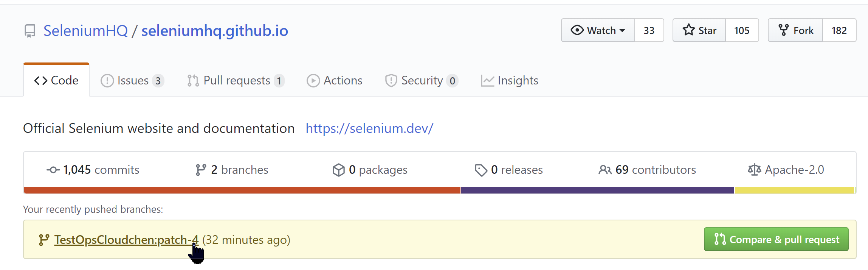
Task: Click the purple segment of language bar
Action: click(597, 190)
